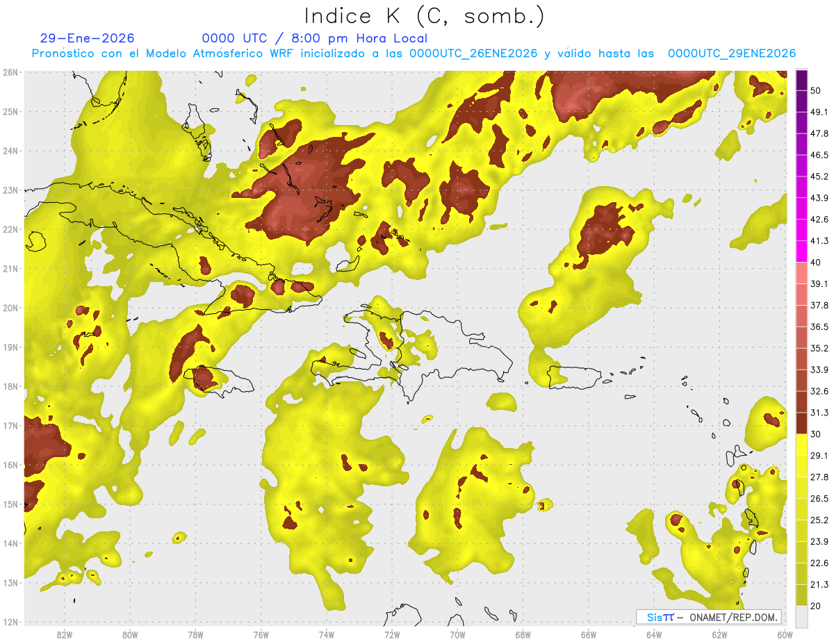The width and height of the screenshot is (834, 644).
Task: Click the light gray swatch below value 20
Action: (x=801, y=616)
